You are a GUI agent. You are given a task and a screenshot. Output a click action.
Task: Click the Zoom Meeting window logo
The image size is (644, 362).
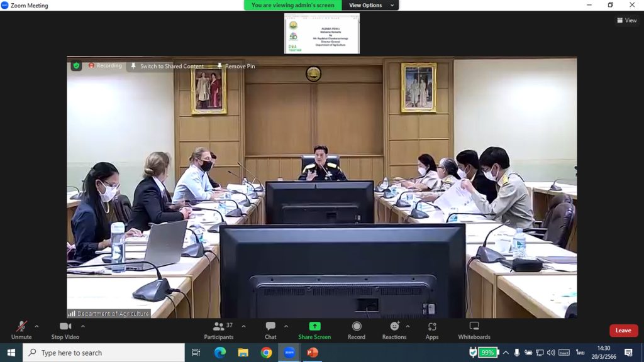5,5
